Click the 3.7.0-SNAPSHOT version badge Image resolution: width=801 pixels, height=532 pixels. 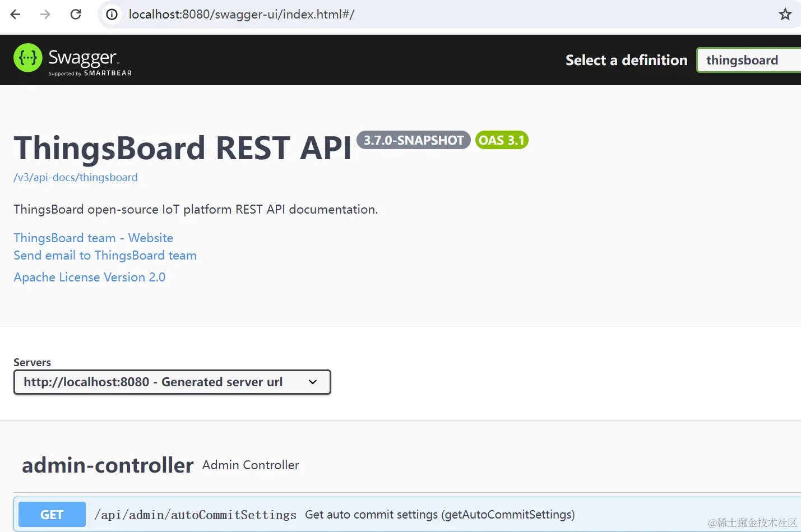(x=413, y=140)
